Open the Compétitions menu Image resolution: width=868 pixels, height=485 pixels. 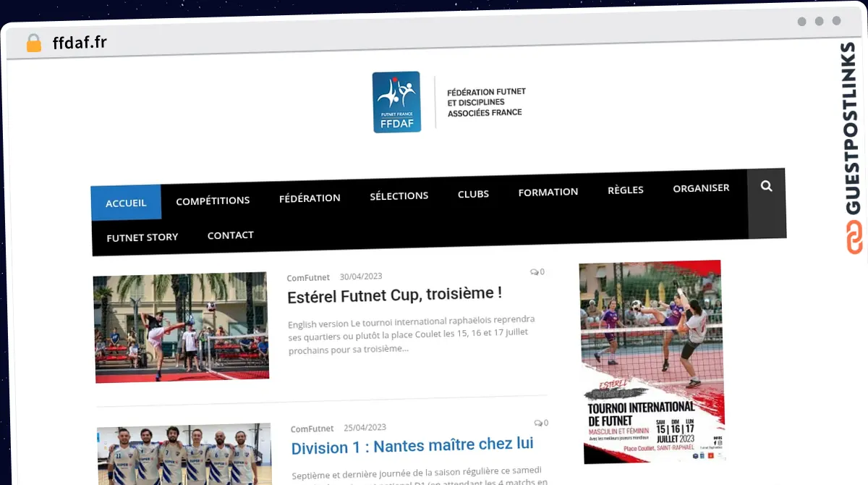pyautogui.click(x=213, y=201)
